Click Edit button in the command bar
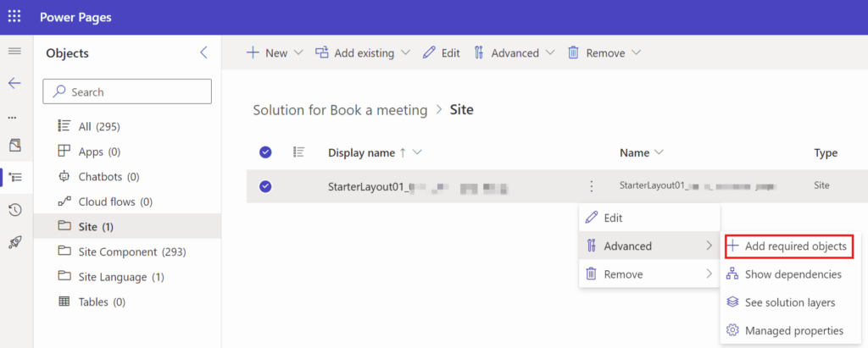Viewport: 868px width, 348px height. point(441,52)
